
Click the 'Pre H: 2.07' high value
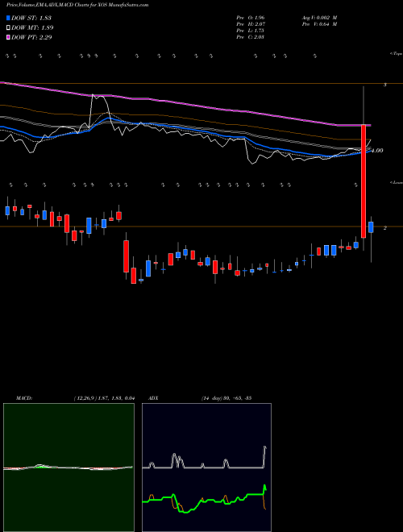251,23
